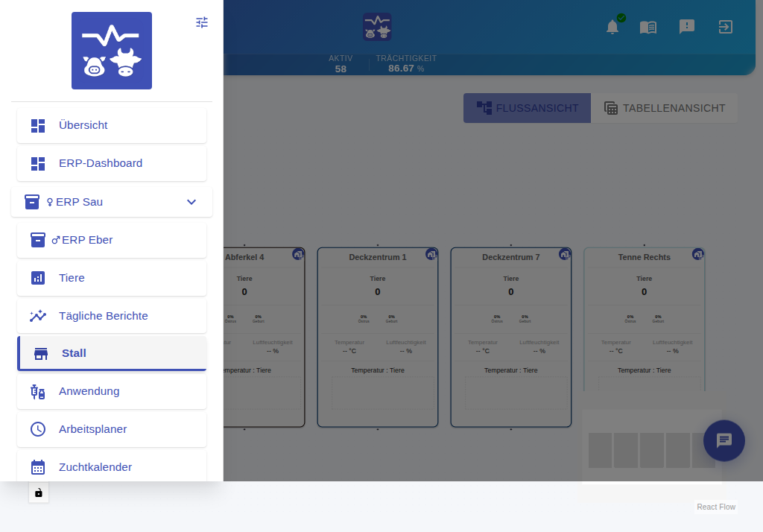763x532 pixels.
Task: Click Temperatur : Tiere in Deckzentrum 1
Action: [378, 370]
